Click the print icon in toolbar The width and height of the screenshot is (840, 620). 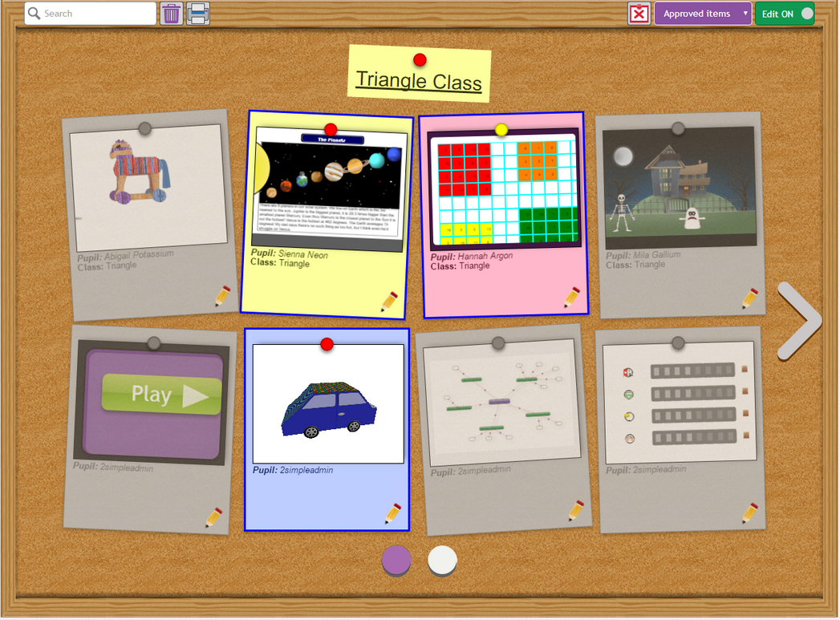pos(198,14)
